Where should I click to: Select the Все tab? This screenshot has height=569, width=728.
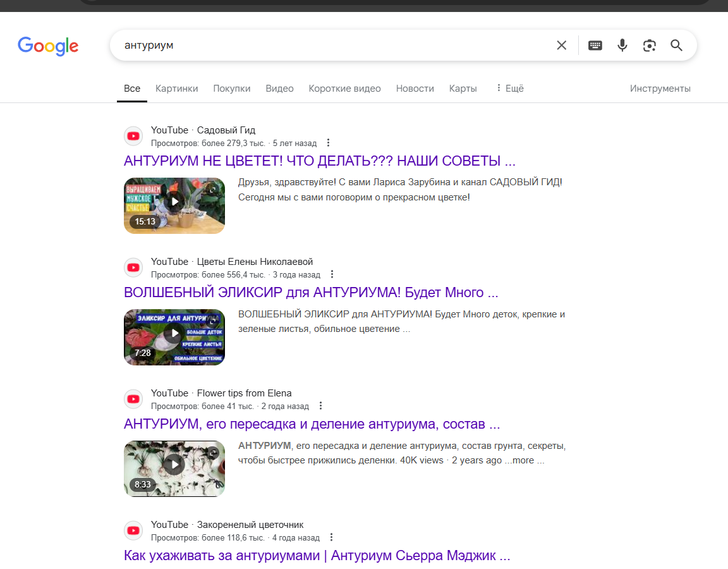pyautogui.click(x=132, y=89)
